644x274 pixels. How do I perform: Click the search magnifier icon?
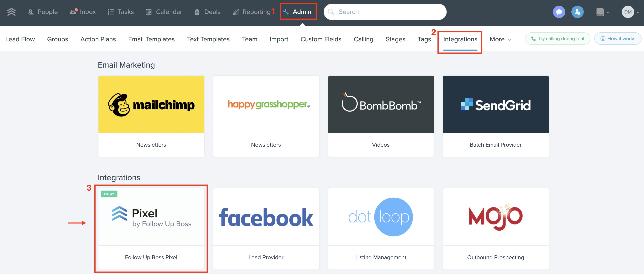coord(331,12)
